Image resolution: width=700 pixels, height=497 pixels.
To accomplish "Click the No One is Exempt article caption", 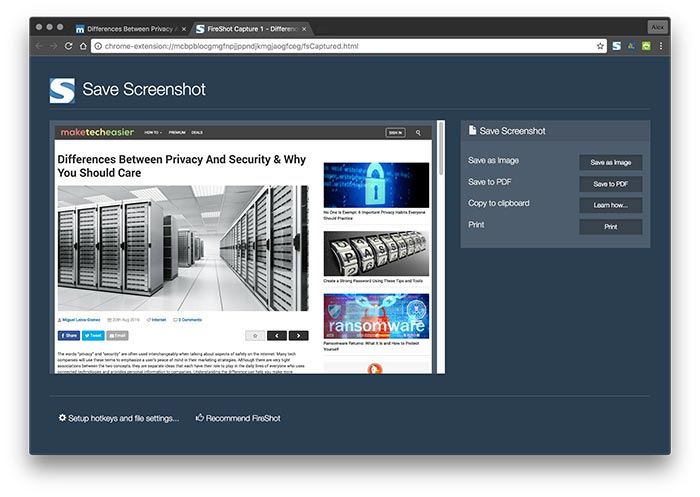I will 374,215.
